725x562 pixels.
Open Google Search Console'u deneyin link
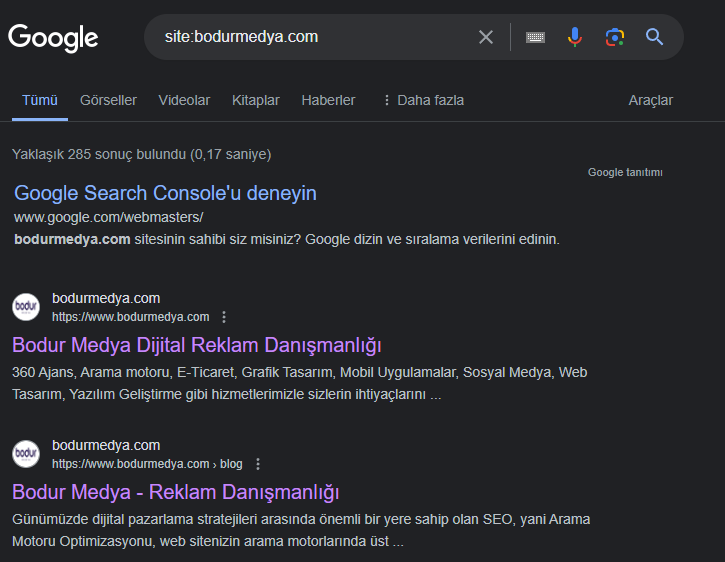pos(165,193)
